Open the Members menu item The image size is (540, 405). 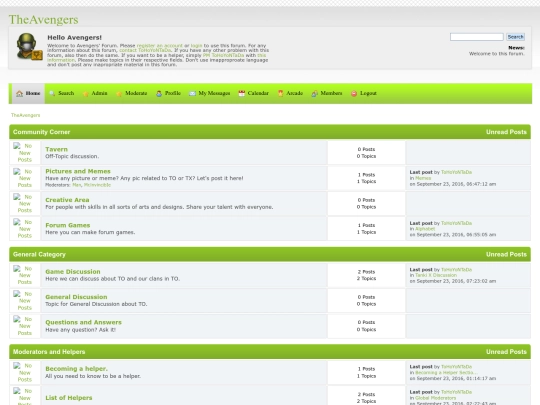pyautogui.click(x=327, y=93)
